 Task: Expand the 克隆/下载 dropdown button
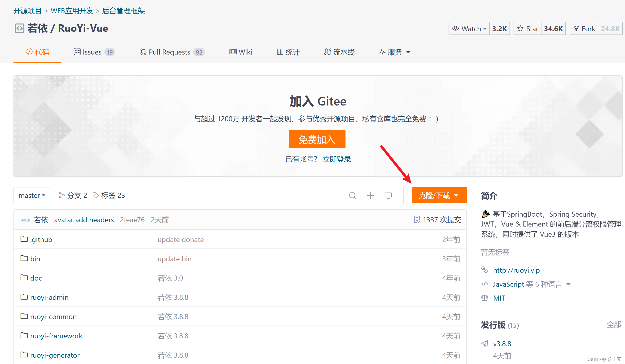[x=439, y=195]
